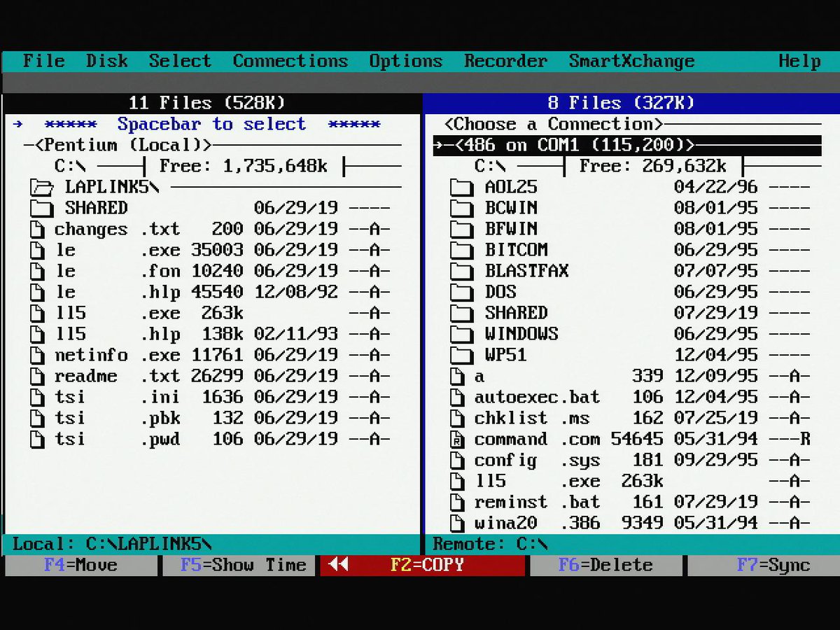Click the Free: 1,735,648k local disk label
840x630 pixels.
pos(244,166)
